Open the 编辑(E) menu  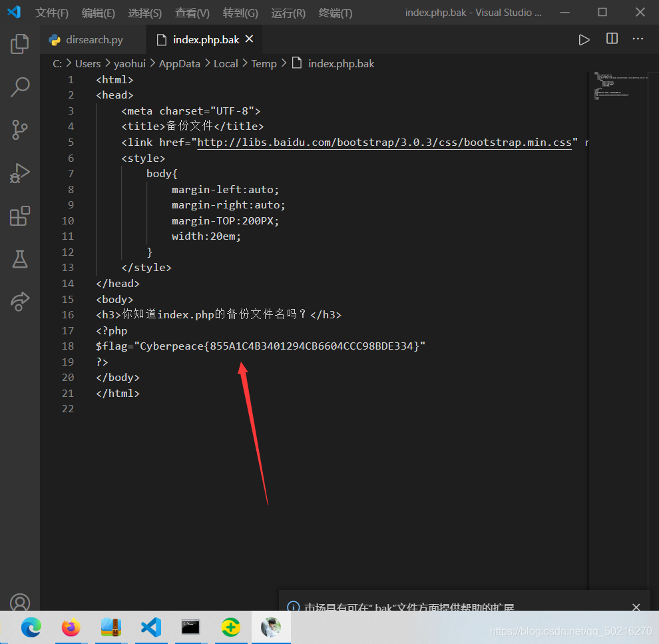99,13
